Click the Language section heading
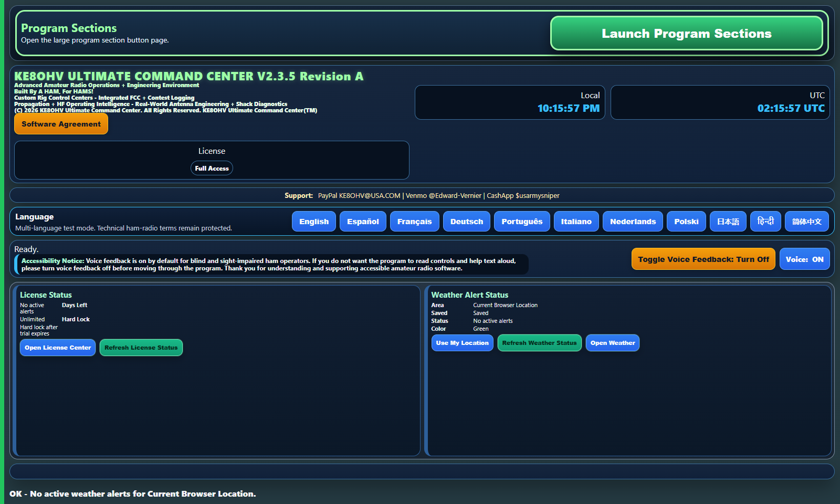 coord(34,217)
